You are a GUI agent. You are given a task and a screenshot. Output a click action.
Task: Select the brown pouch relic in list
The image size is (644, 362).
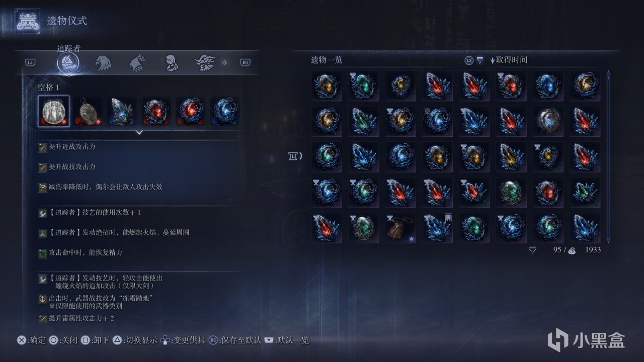tap(400, 228)
